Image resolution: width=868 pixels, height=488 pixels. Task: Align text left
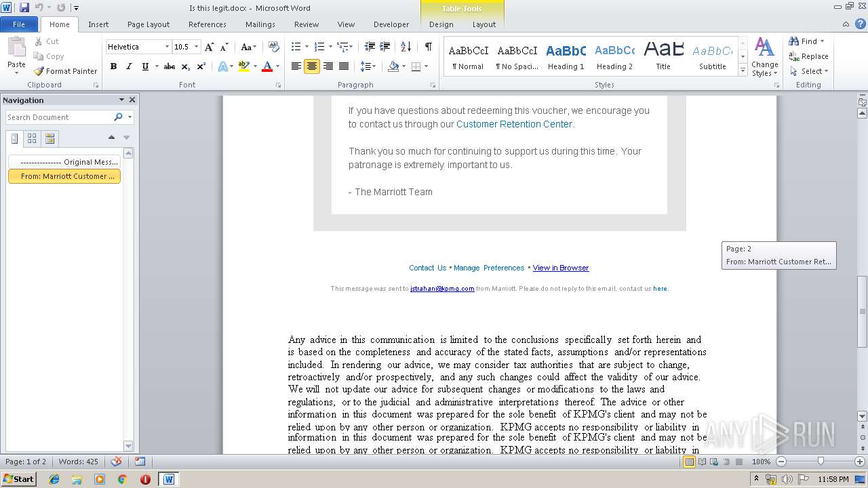click(x=296, y=66)
